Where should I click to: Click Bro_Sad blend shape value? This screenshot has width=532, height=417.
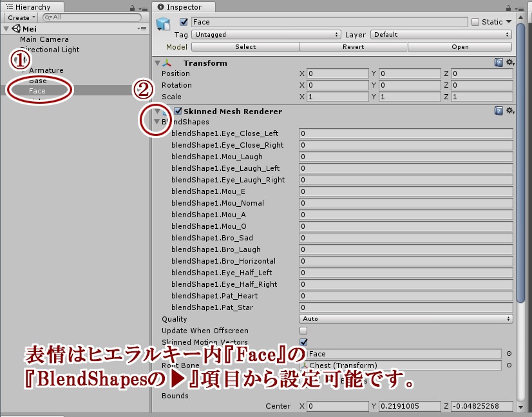point(406,238)
